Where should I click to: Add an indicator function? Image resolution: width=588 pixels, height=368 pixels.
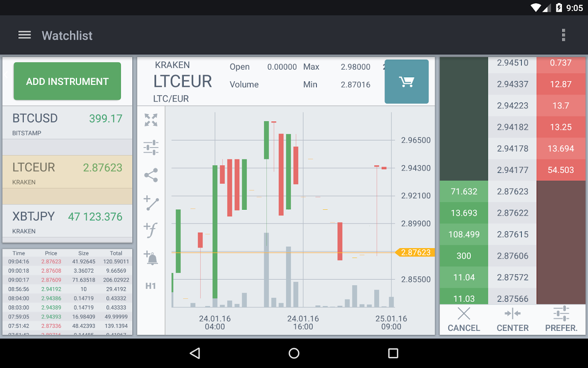150,230
